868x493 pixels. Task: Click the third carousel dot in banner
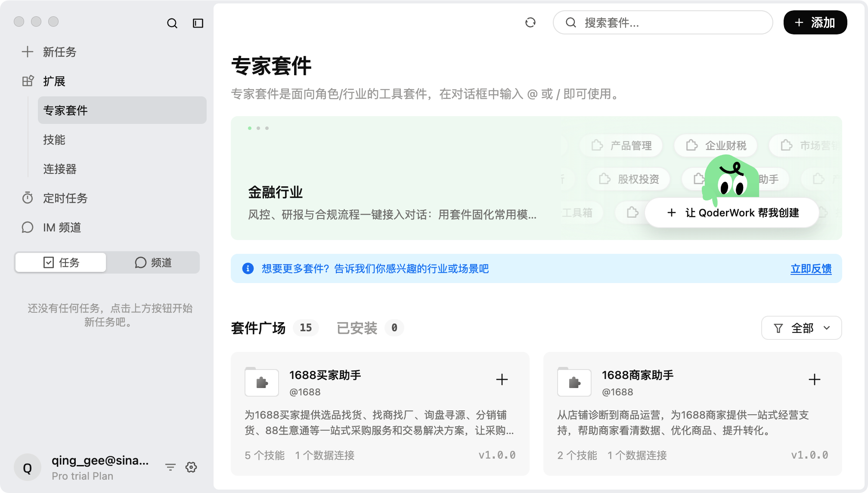[x=267, y=128]
